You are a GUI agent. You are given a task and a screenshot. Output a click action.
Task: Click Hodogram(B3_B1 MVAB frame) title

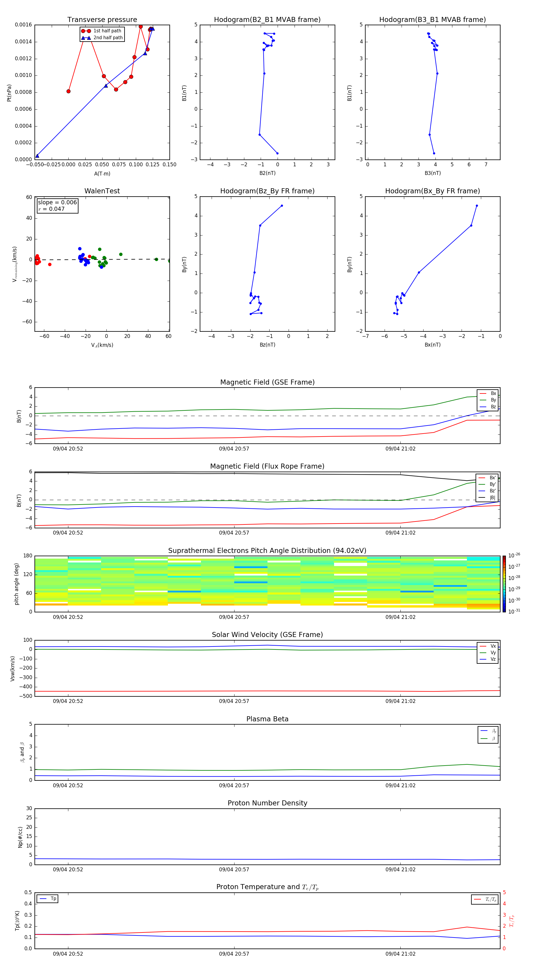pyautogui.click(x=432, y=19)
